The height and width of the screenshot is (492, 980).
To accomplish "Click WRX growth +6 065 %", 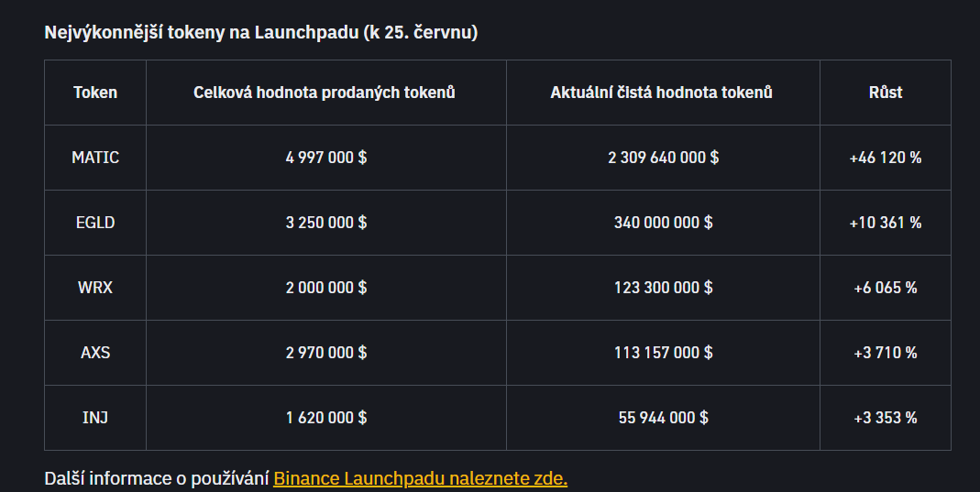I will point(886,288).
